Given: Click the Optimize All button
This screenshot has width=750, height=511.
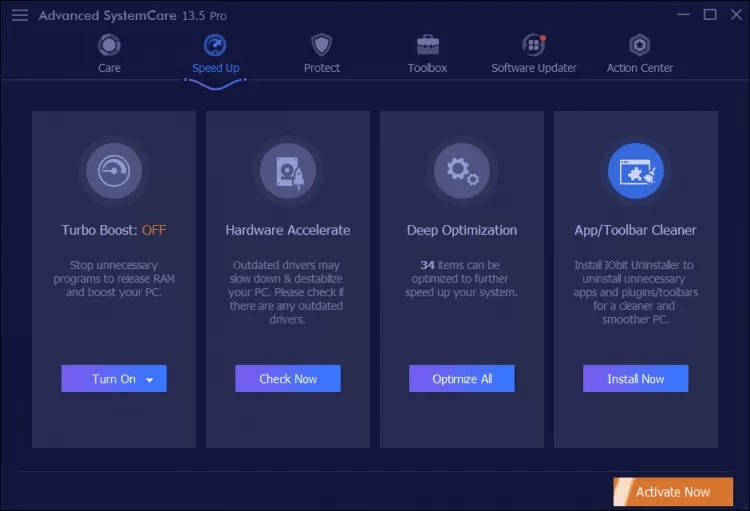Looking at the screenshot, I should click(x=462, y=378).
